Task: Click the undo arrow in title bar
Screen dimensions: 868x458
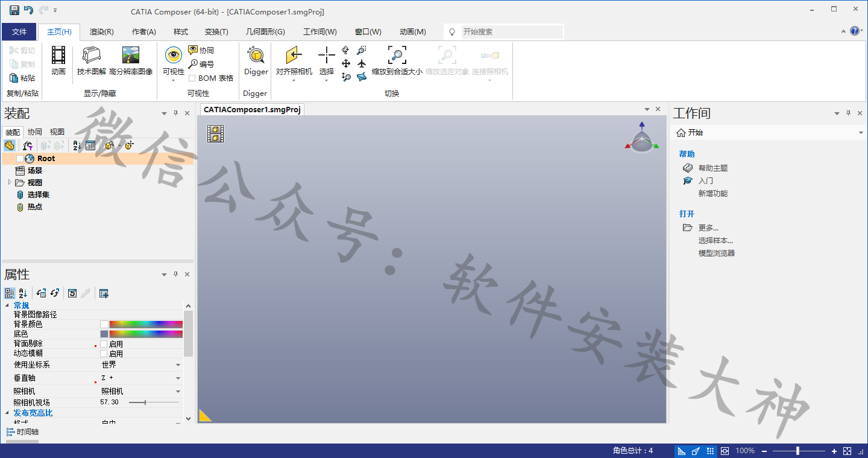Action: tap(28, 10)
